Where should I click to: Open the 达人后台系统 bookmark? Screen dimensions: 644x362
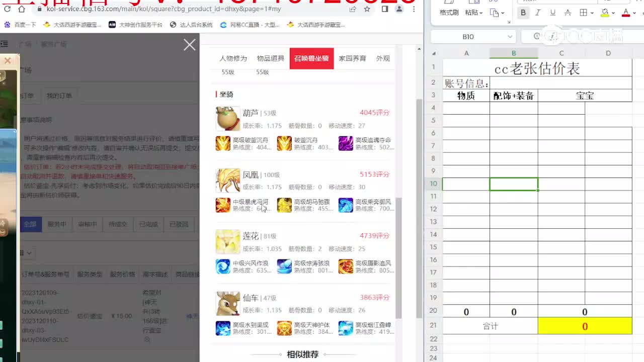point(191,24)
